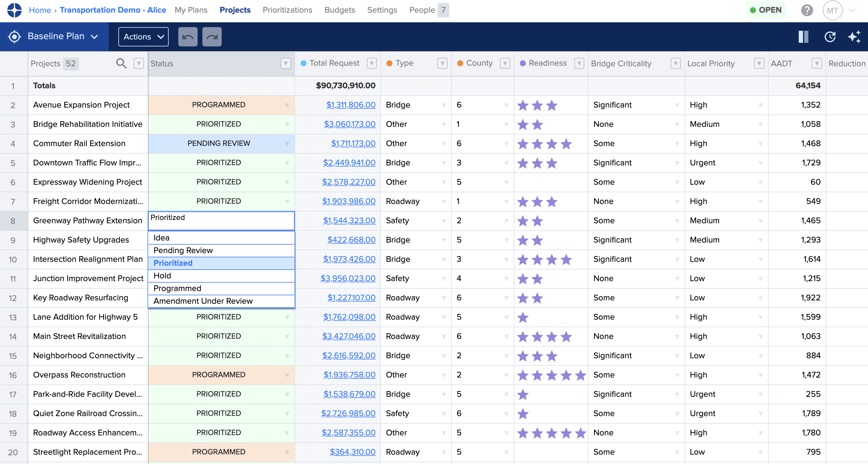Open the People page
The image size is (868, 464).
(422, 10)
